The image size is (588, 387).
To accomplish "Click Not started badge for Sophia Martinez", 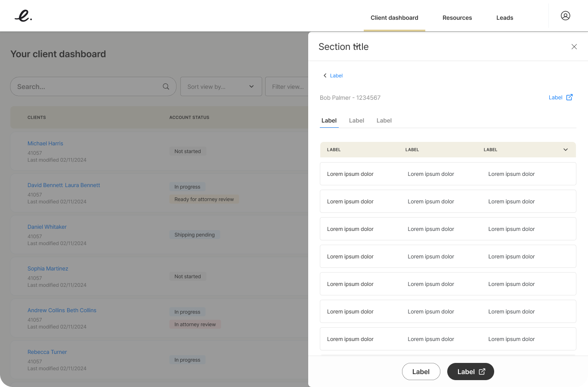I will (188, 276).
